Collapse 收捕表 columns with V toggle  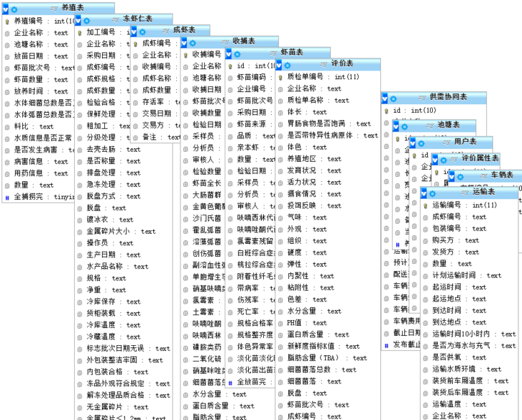click(x=184, y=43)
